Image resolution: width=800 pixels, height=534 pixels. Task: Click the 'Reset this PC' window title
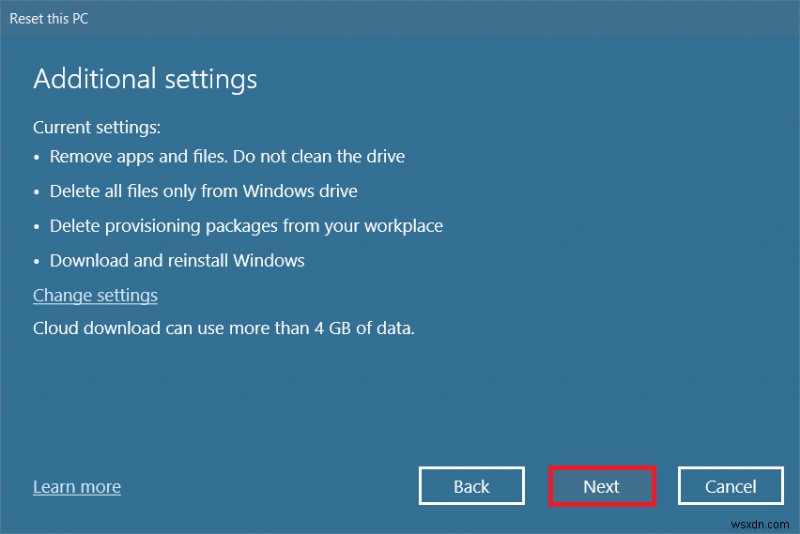point(49,19)
